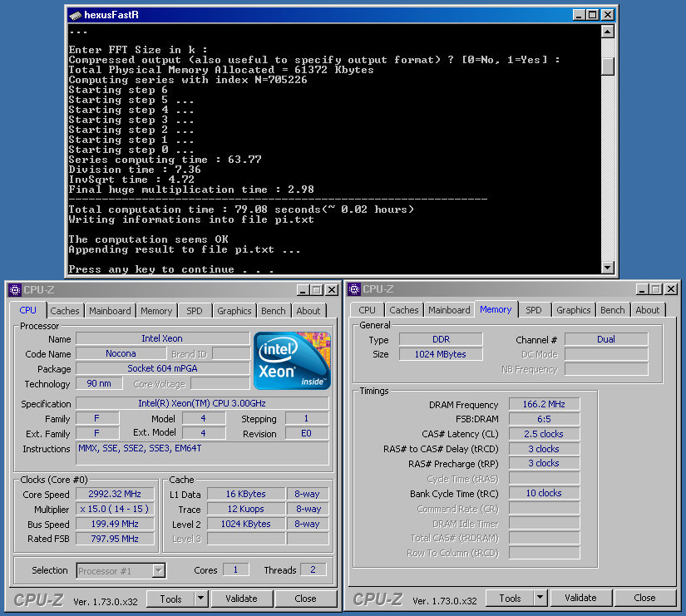Image resolution: width=686 pixels, height=616 pixels.
Task: Open Bench tab in right CPU-Z window
Action: coord(613,310)
